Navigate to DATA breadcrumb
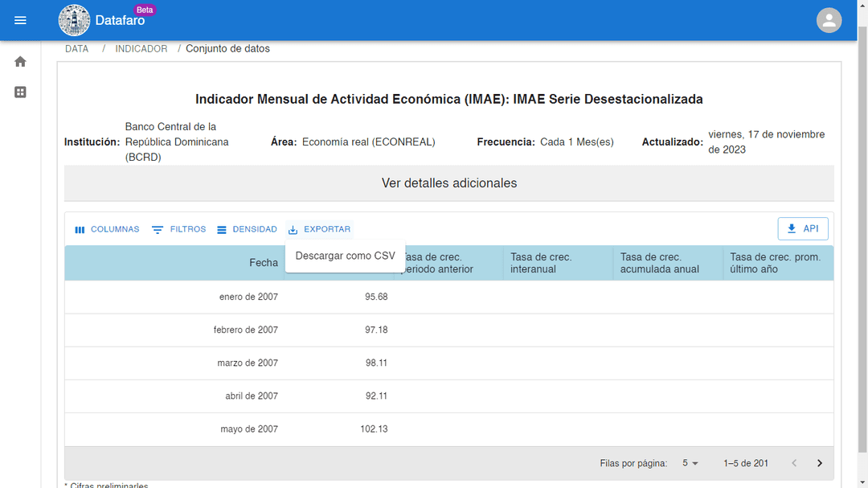The image size is (868, 488). coord(77,49)
